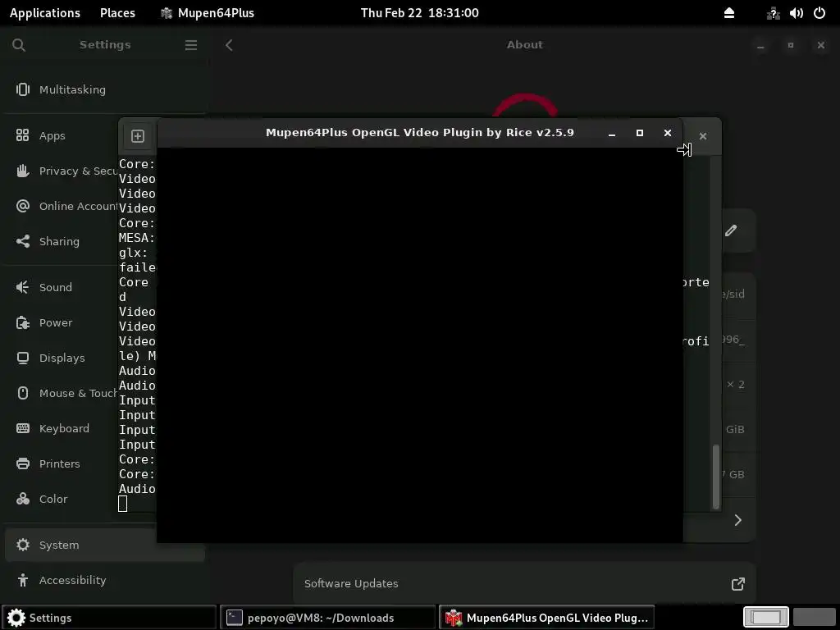The image size is (840, 630).
Task: Click the Displays monitor icon
Action: pyautogui.click(x=22, y=358)
